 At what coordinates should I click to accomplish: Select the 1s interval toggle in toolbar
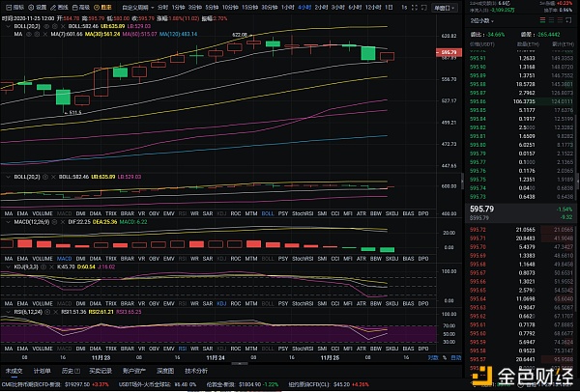[404, 8]
